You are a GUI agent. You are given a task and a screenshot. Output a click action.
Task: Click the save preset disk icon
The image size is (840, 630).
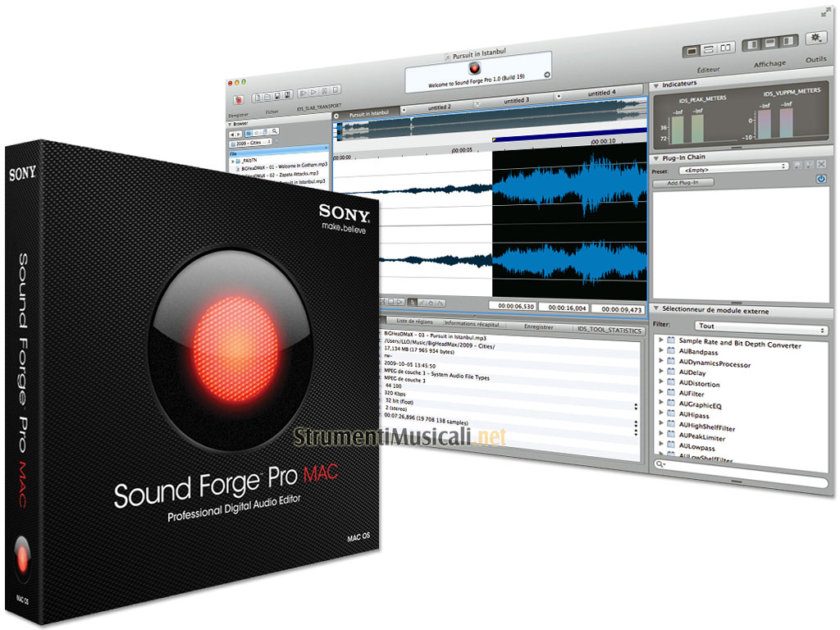797,167
